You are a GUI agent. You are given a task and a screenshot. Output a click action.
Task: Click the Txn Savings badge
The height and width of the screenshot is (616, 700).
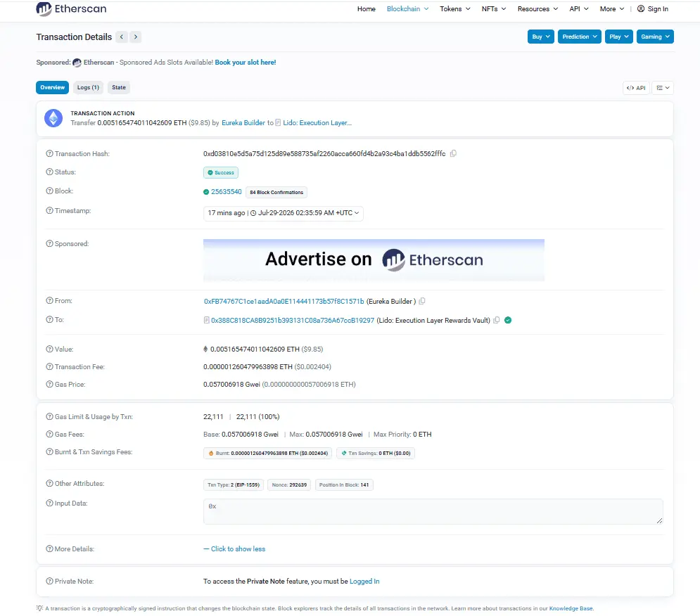(x=376, y=453)
